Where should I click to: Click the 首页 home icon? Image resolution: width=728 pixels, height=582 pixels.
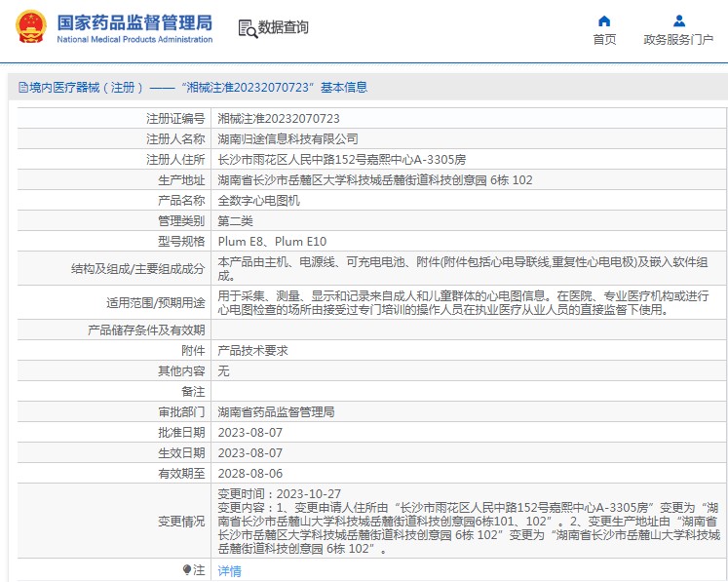(604, 20)
